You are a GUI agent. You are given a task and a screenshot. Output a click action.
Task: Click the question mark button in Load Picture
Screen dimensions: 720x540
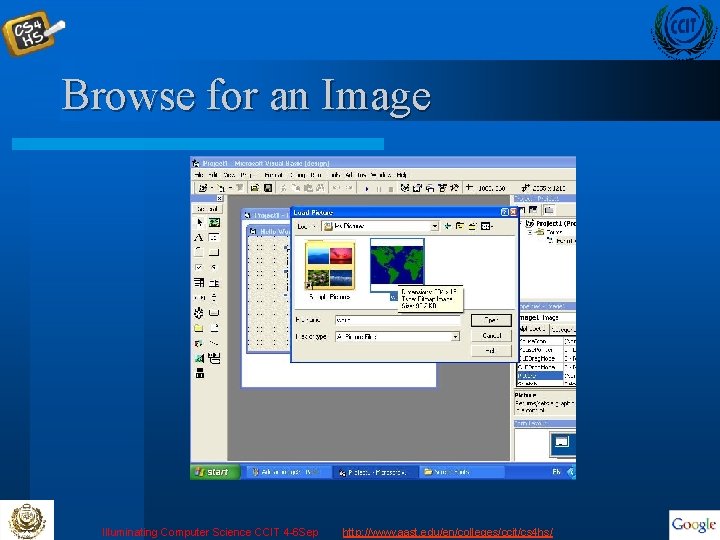tap(504, 212)
